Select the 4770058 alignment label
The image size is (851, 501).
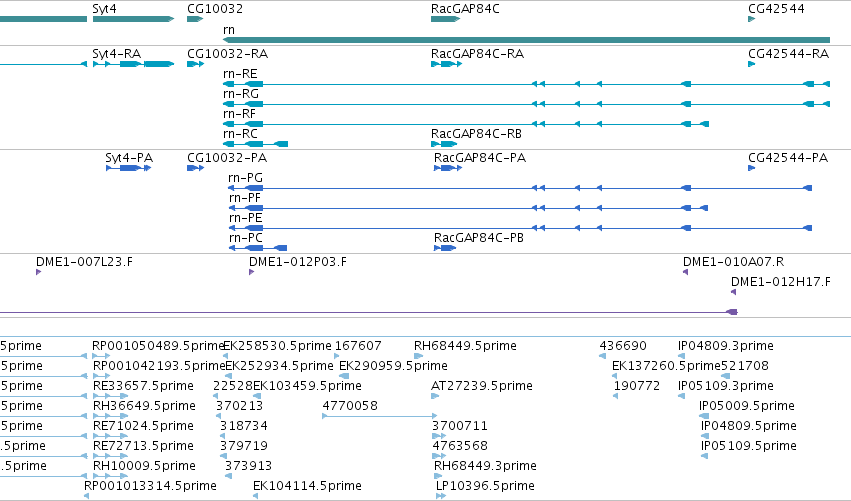(350, 406)
